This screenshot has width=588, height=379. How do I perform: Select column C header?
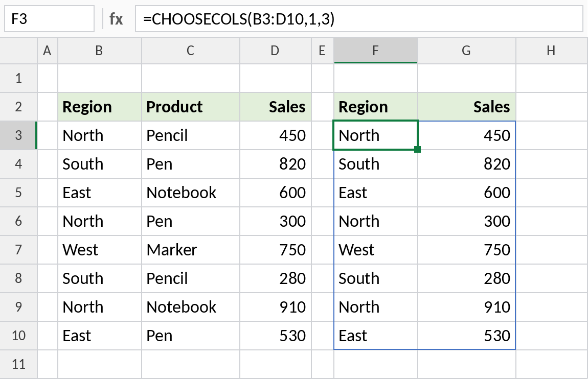pos(191,51)
